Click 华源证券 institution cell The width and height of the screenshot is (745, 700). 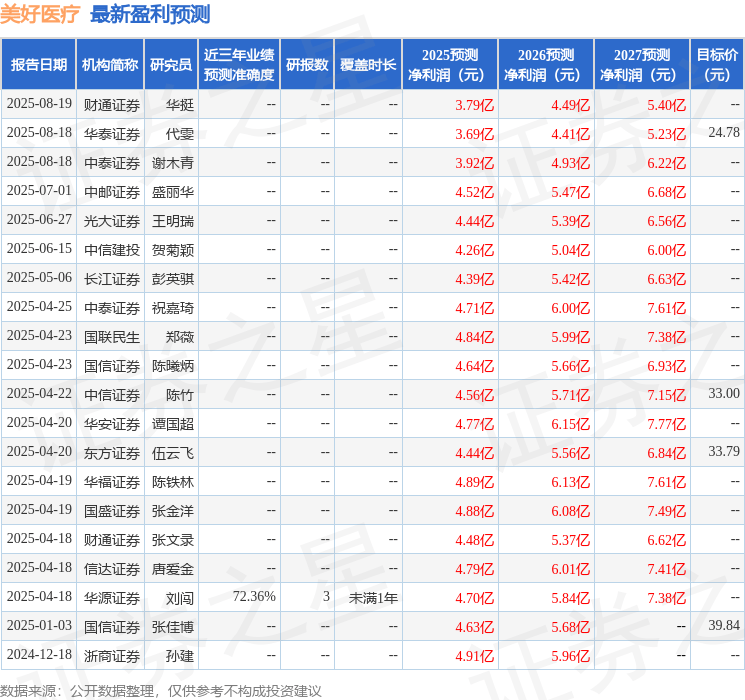pyautogui.click(x=112, y=597)
